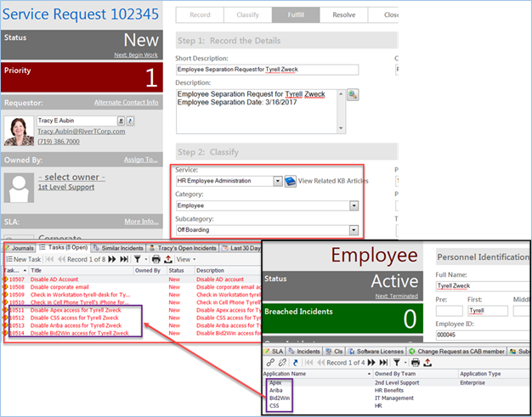Go to first record in the Tasks toolbar
This screenshot has width=532, height=417.
coord(49,259)
